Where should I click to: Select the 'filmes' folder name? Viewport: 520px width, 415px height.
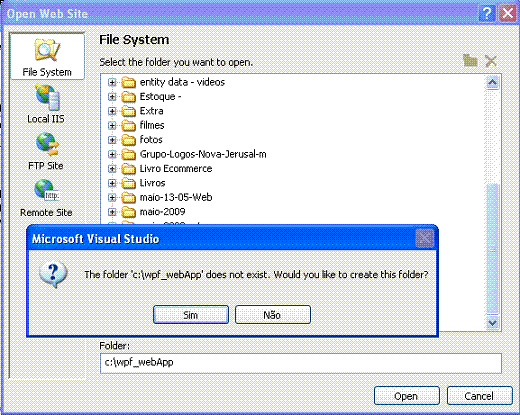pos(152,125)
